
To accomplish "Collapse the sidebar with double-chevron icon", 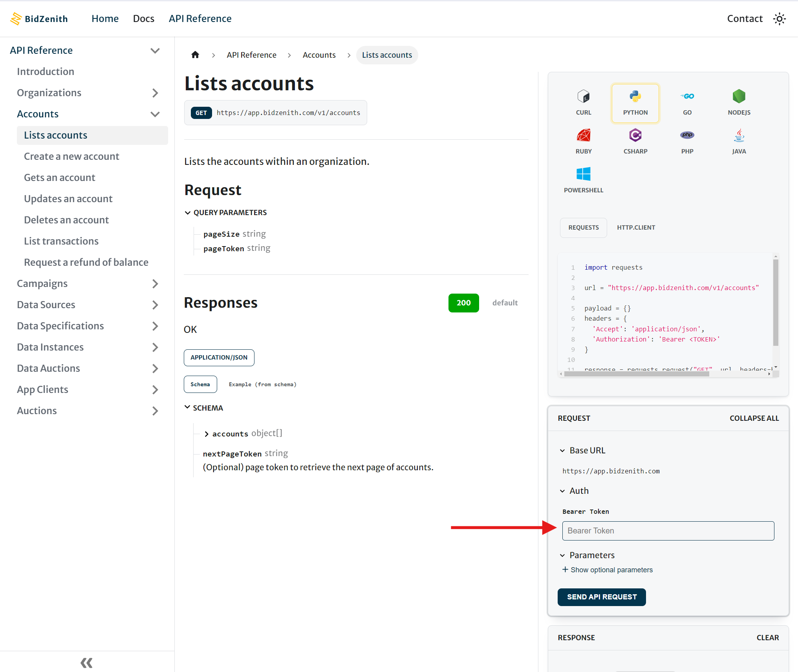I will coord(86,663).
